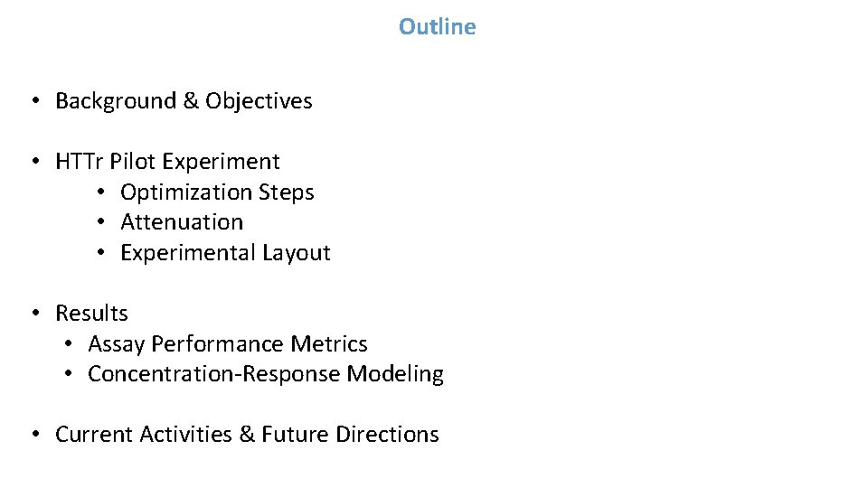Click the HTTr Pilot Experiment heading
This screenshot has width=868, height=488.
(x=167, y=162)
